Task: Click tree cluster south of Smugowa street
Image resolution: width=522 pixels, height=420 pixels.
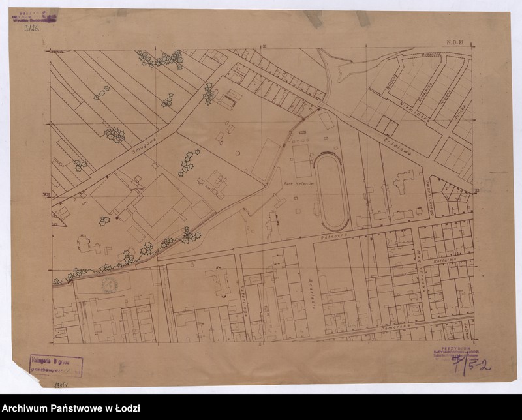Action: click(187, 162)
